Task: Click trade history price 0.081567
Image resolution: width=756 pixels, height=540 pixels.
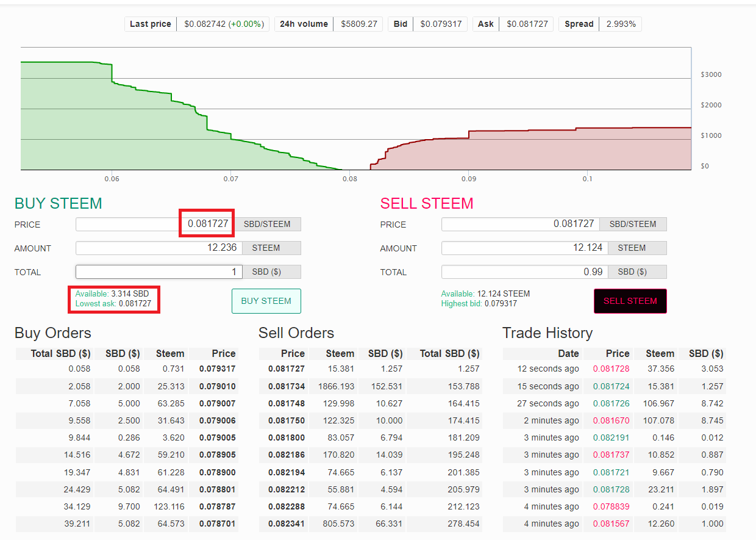Action: [611, 524]
